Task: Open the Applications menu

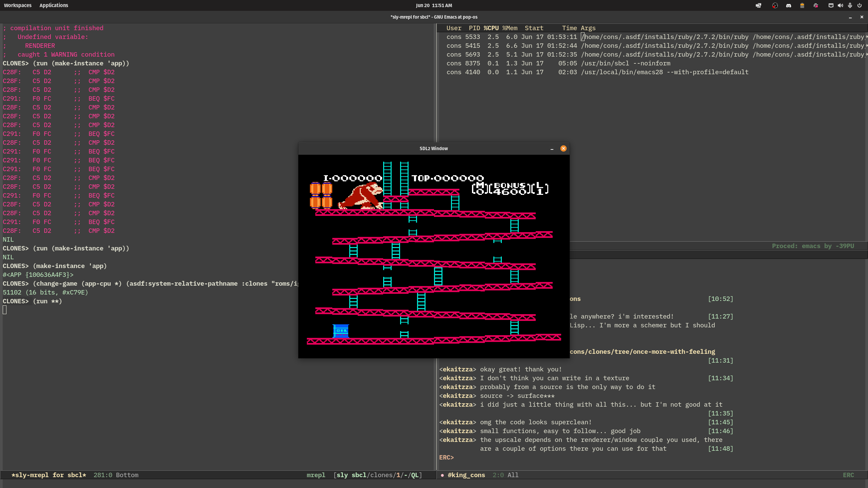Action: click(x=54, y=5)
